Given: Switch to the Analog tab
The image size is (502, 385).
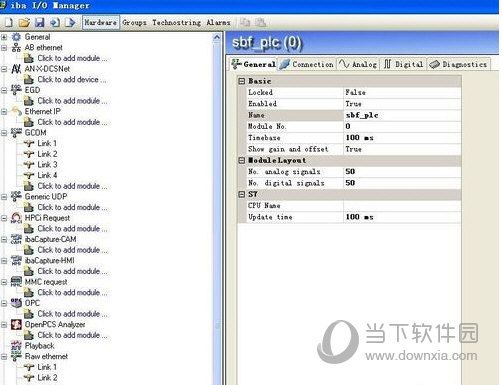Looking at the screenshot, I should pyautogui.click(x=358, y=64).
